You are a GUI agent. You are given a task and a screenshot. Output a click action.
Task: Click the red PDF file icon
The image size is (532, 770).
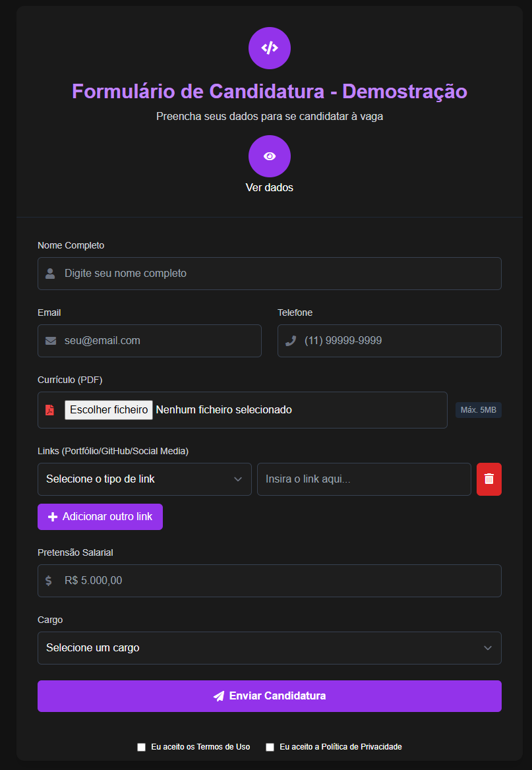coord(49,410)
